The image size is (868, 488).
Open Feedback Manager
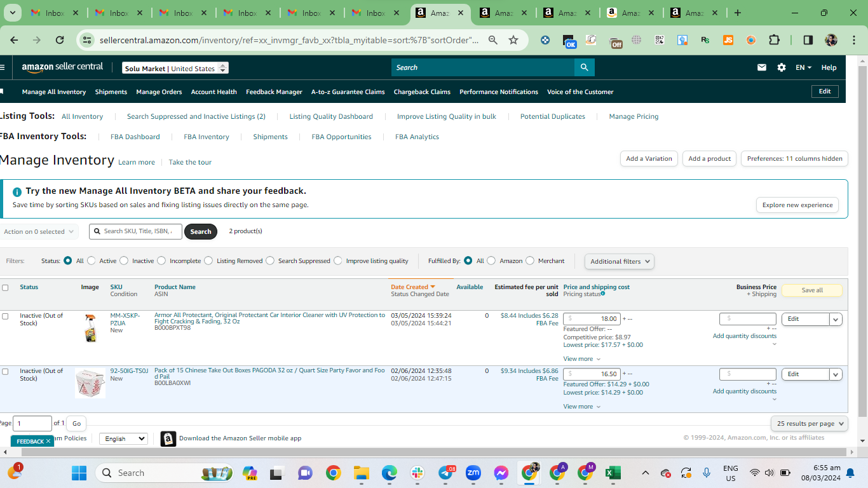pos(274,92)
